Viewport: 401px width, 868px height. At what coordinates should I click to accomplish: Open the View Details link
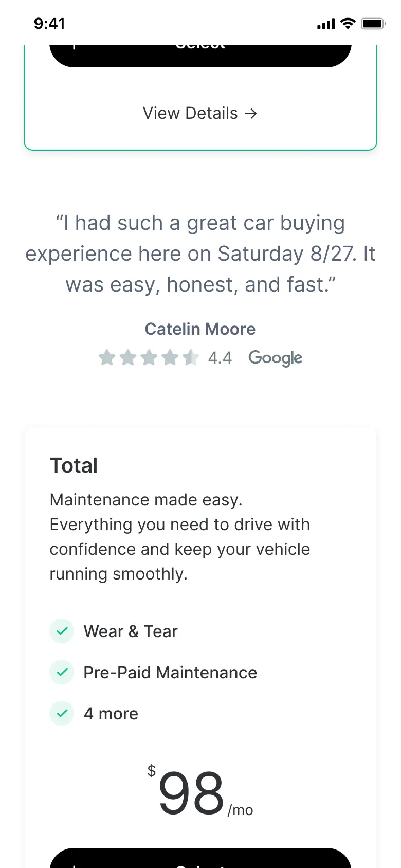click(191, 113)
